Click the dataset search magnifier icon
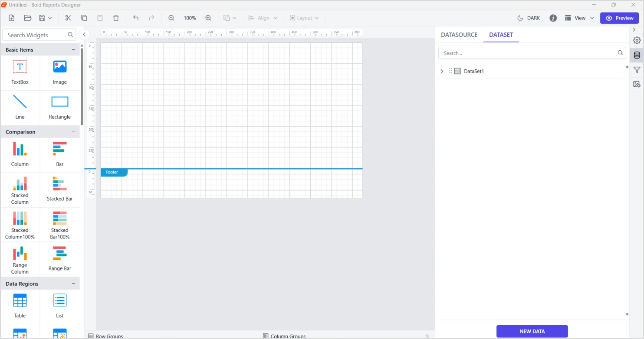This screenshot has width=644, height=339. (x=620, y=53)
